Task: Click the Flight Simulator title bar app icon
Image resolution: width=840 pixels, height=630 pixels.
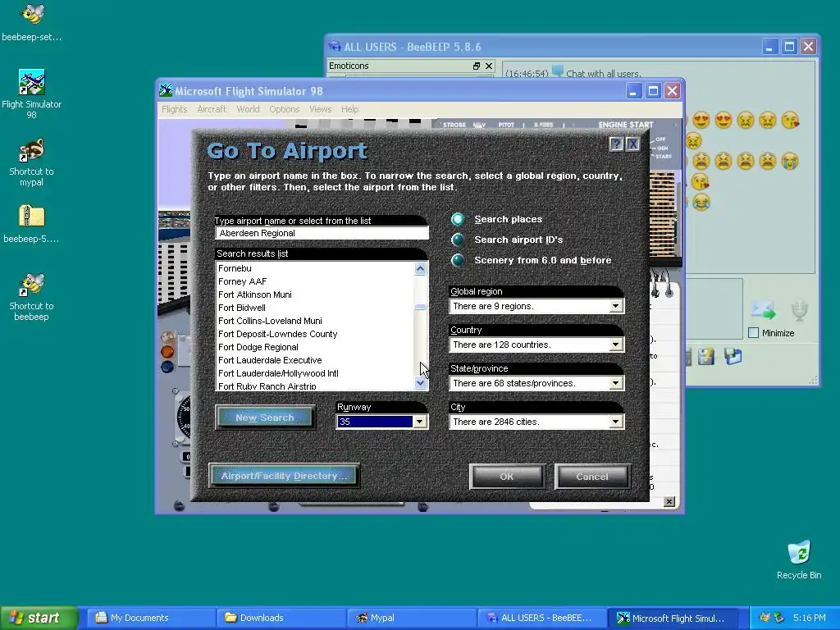Action: pos(166,91)
